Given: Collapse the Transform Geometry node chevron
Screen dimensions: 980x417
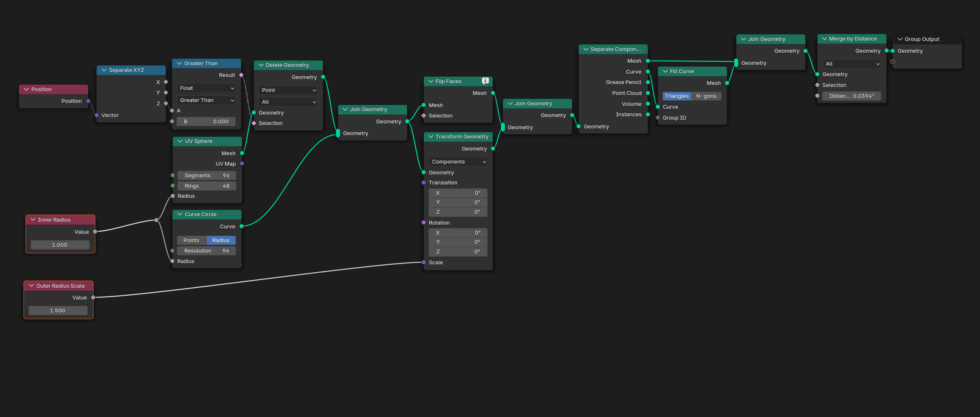Looking at the screenshot, I should 431,136.
